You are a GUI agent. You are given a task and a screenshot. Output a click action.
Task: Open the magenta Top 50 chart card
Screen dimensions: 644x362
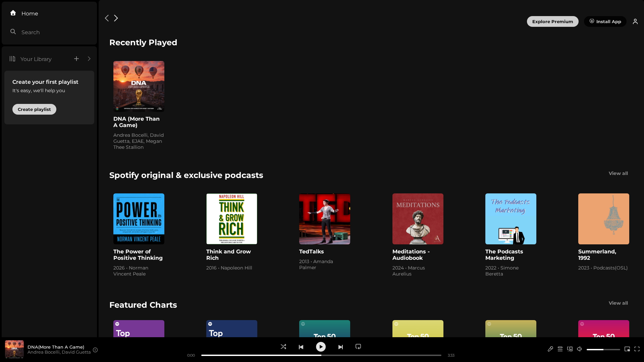pos(604,329)
